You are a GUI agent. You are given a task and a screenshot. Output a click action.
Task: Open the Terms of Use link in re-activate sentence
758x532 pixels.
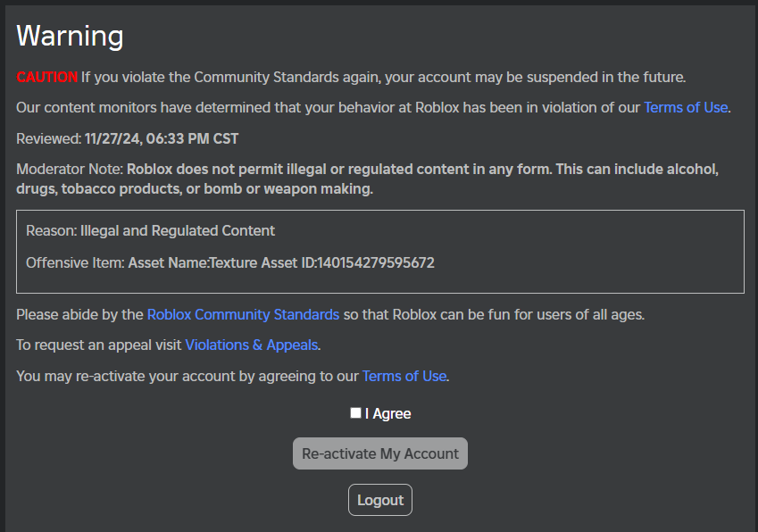coord(404,376)
